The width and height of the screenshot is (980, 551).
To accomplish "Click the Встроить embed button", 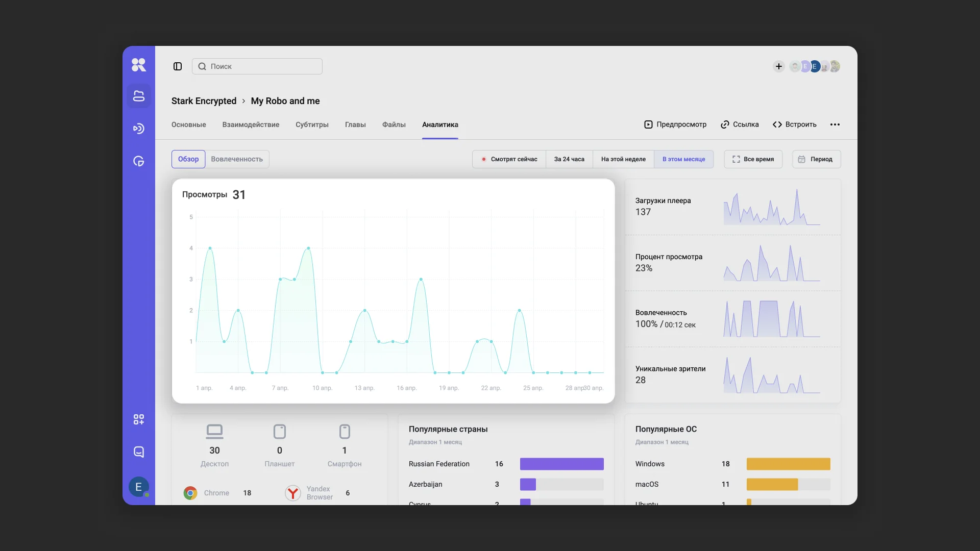I will click(795, 124).
